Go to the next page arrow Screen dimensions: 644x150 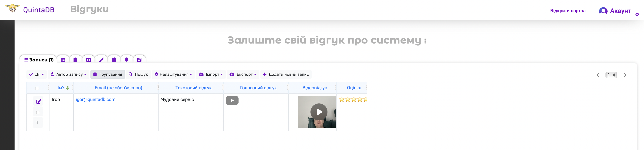pyautogui.click(x=625, y=75)
